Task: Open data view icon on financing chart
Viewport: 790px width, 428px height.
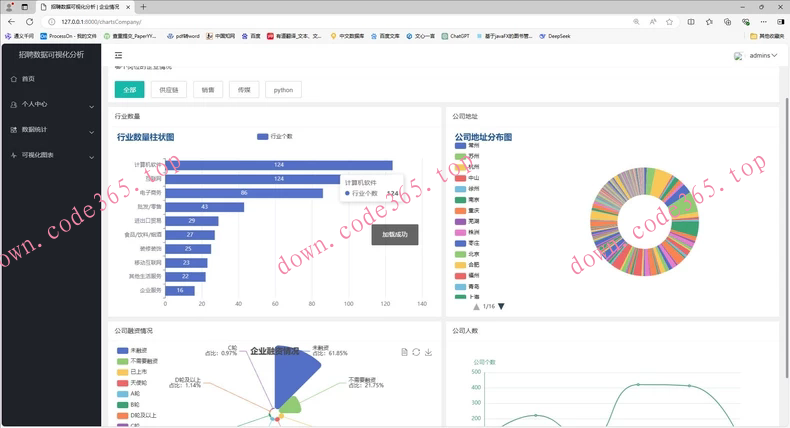Action: coord(404,352)
